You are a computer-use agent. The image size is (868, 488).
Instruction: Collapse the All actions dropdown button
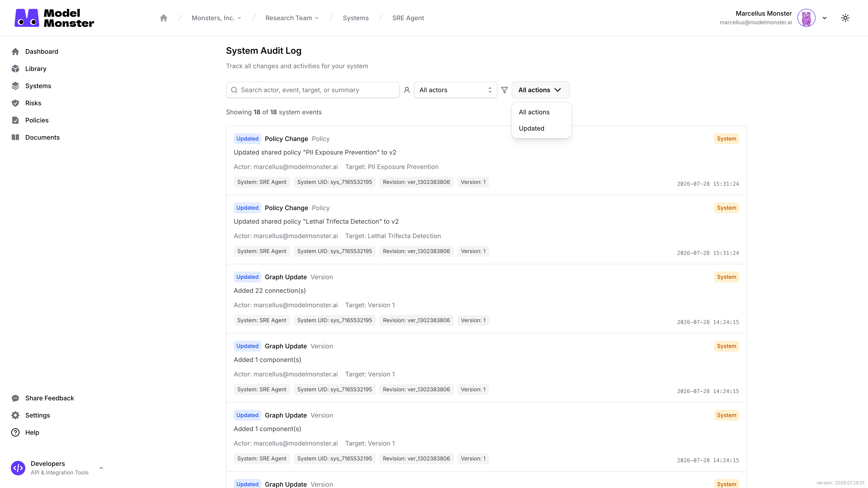tap(541, 90)
